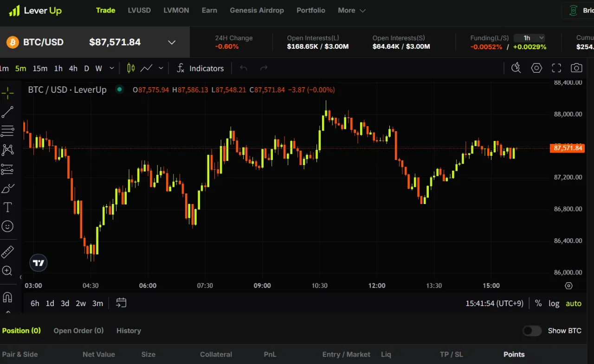This screenshot has width=594, height=364.
Task: Open the Indicators panel
Action: [x=200, y=68]
